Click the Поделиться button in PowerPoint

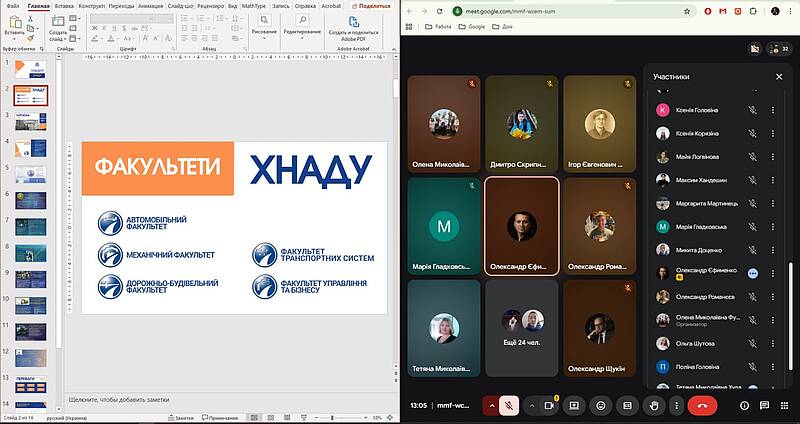[372, 5]
